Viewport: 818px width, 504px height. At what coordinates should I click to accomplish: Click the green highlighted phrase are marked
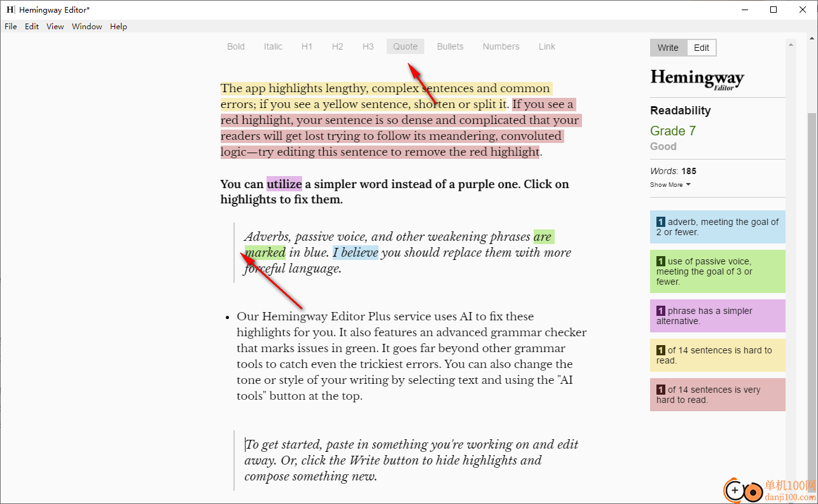(x=265, y=252)
